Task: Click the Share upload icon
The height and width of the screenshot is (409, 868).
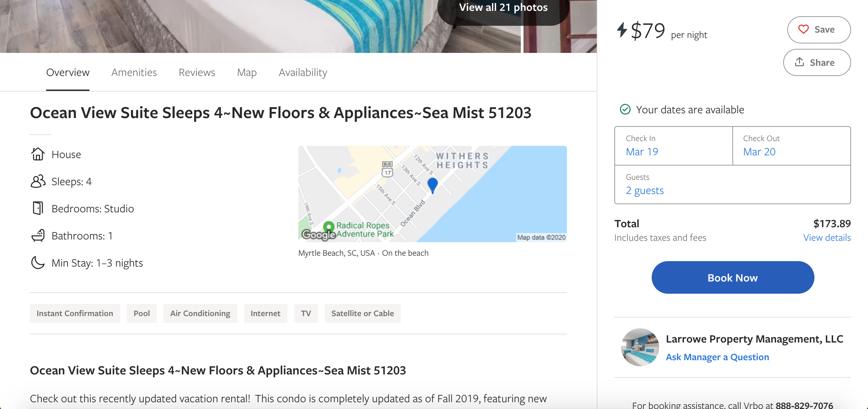Action: pos(800,62)
